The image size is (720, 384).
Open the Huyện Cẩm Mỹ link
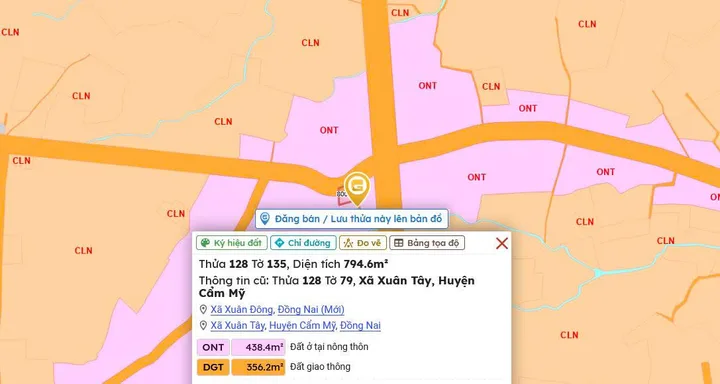[x=303, y=325]
